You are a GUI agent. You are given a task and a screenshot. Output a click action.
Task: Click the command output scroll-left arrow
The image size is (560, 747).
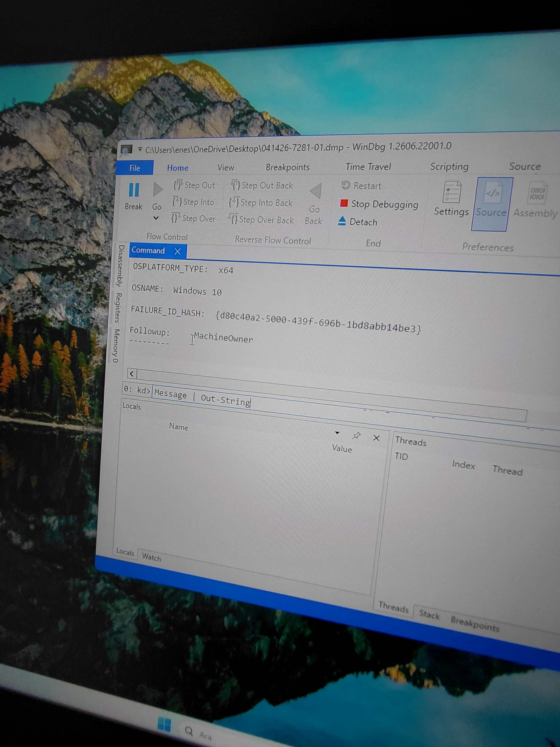pyautogui.click(x=132, y=373)
